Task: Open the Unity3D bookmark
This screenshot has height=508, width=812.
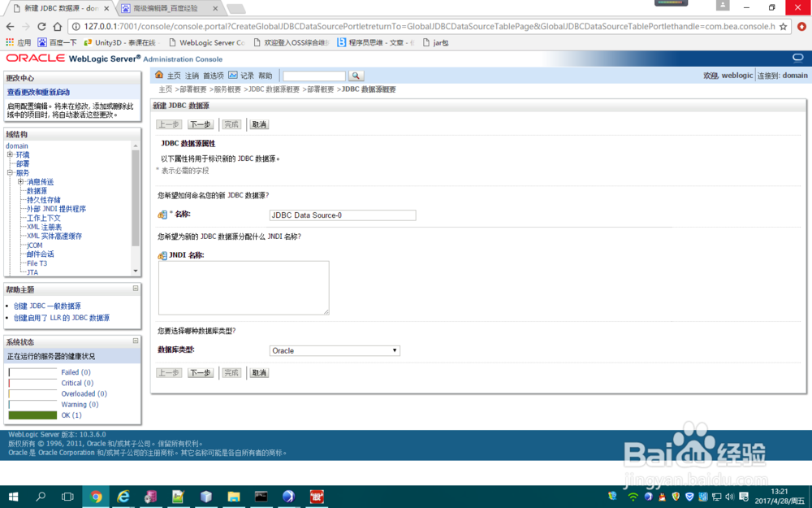Action: [x=120, y=42]
